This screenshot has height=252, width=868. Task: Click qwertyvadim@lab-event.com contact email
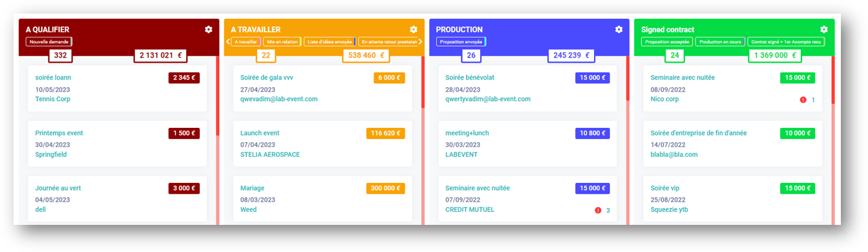coord(488,100)
